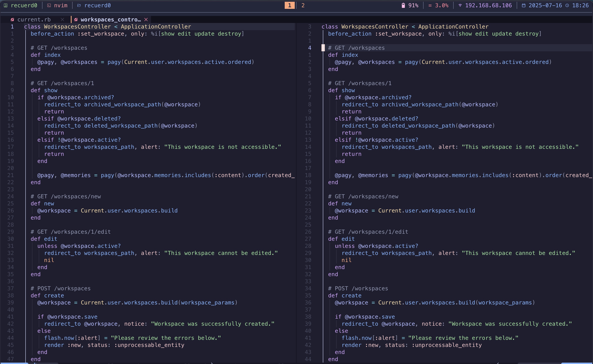Click the CPU load icon before 3.0%

click(x=430, y=5)
